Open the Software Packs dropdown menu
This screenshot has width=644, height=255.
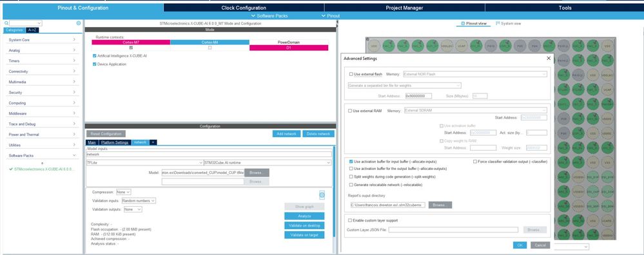269,16
